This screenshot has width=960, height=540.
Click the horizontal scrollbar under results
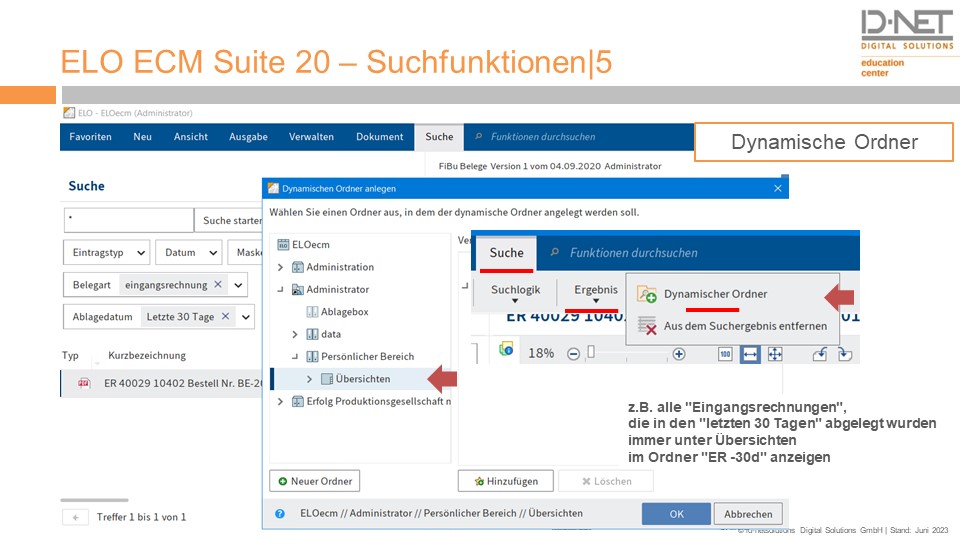coord(94,500)
